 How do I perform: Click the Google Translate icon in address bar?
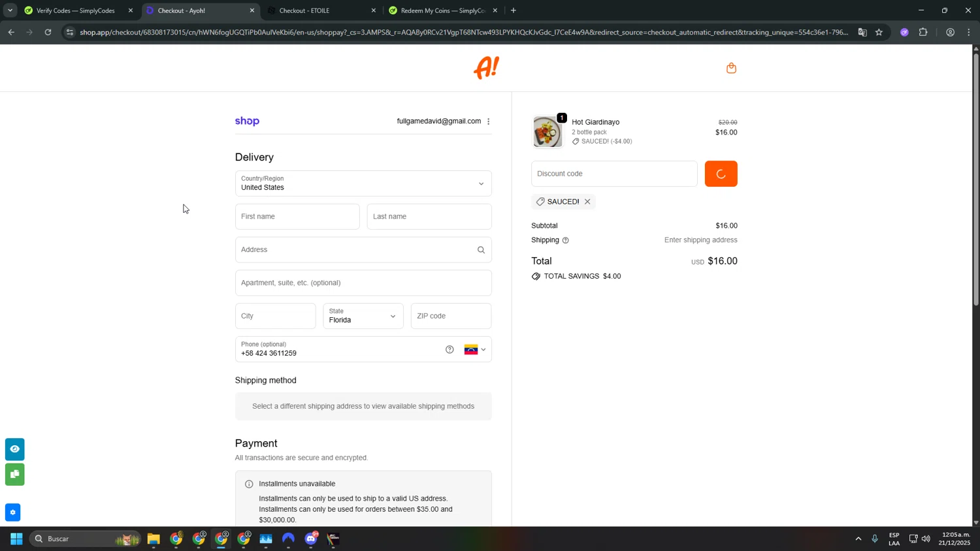click(862, 32)
